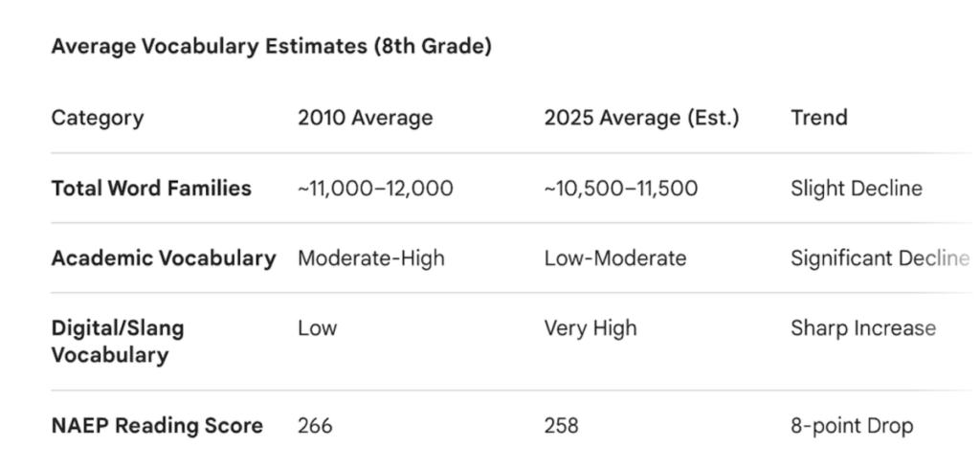Click the Academic Vocabulary row label
This screenshot has width=980, height=470.
164,257
